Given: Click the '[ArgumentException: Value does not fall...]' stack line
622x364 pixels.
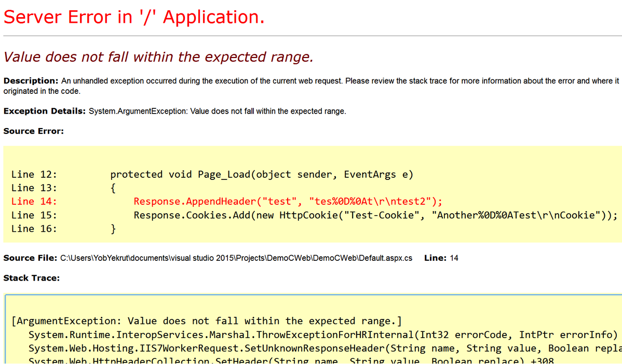Looking at the screenshot, I should click(207, 321).
